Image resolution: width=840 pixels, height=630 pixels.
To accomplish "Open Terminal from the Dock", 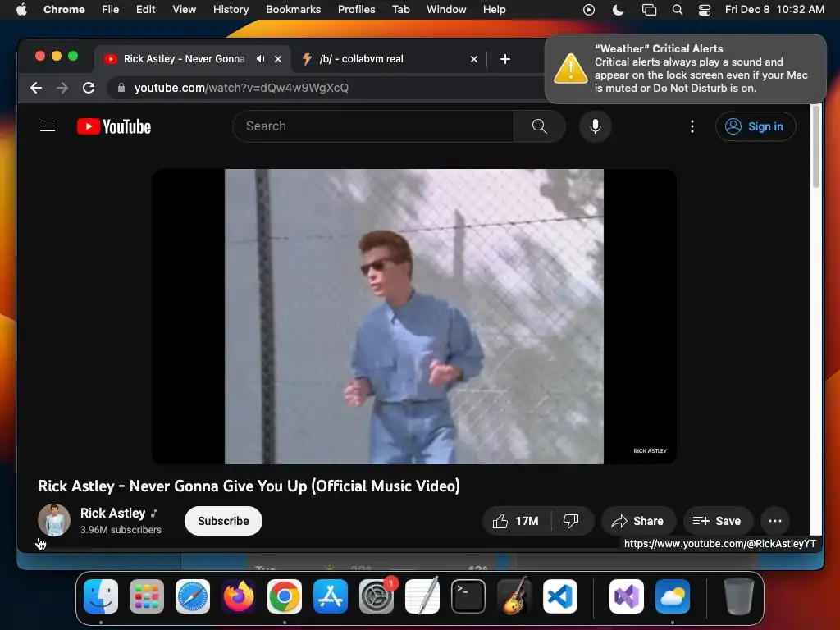I will 468,596.
